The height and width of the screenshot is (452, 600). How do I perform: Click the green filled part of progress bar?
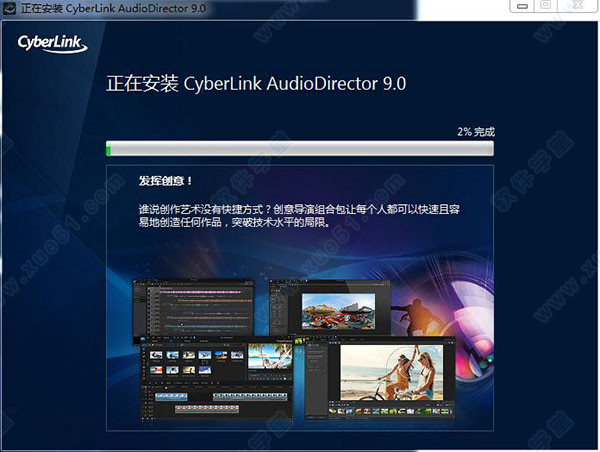pyautogui.click(x=109, y=149)
